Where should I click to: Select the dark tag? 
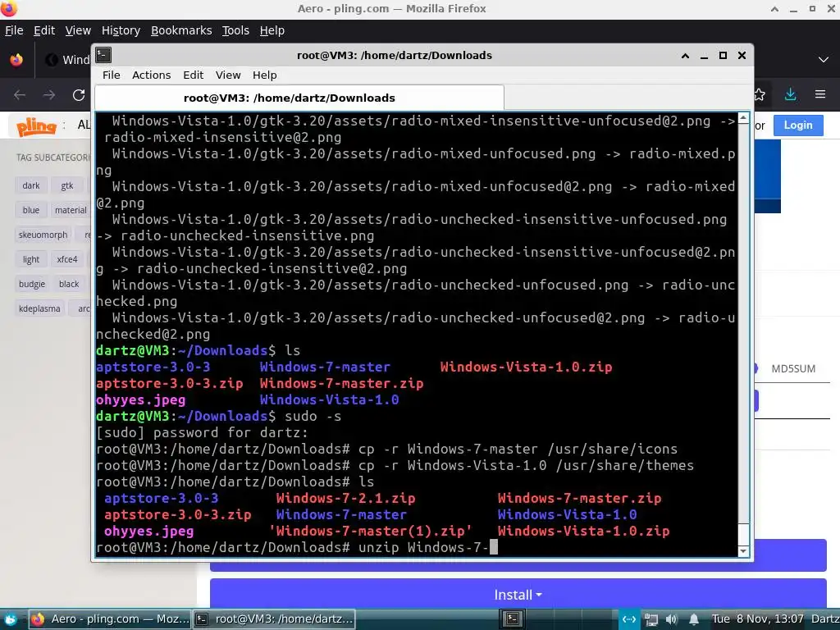pyautogui.click(x=30, y=185)
